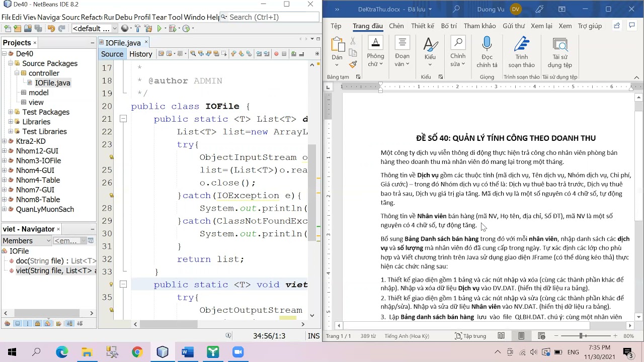644x362 pixels.
Task: Select viet method in Navigator
Action: click(x=55, y=270)
